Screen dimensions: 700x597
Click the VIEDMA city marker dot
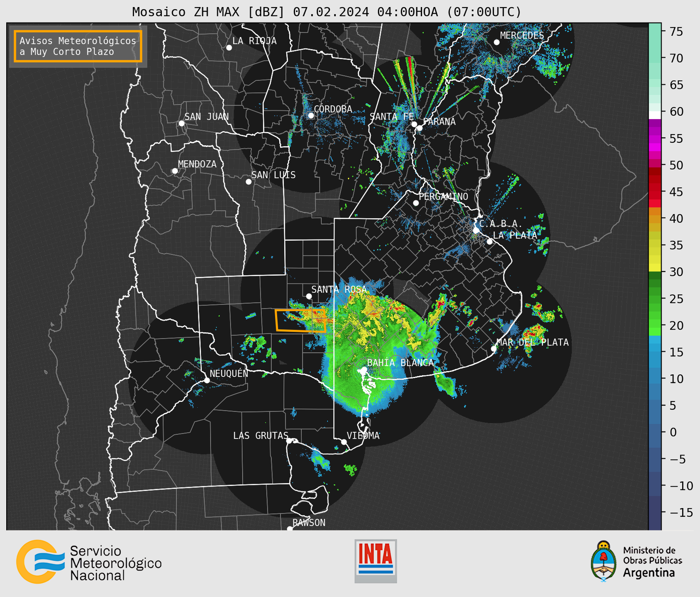(344, 442)
